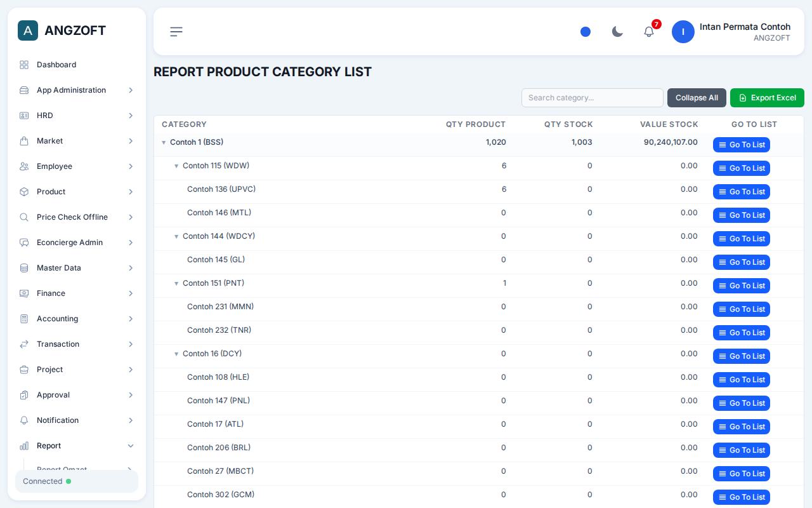812x508 pixels.
Task: Collapse the Contoh 151 (PNT) row
Action: pos(176,284)
